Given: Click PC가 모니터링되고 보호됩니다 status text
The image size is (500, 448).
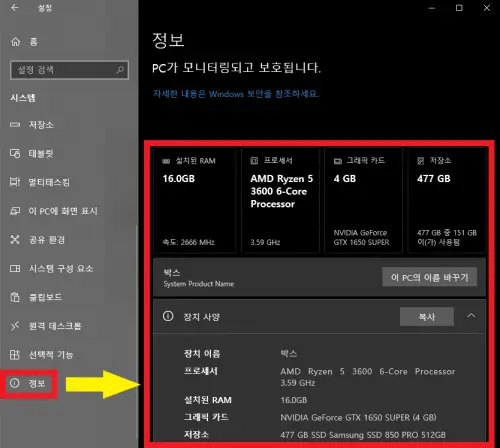Looking at the screenshot, I should click(236, 68).
